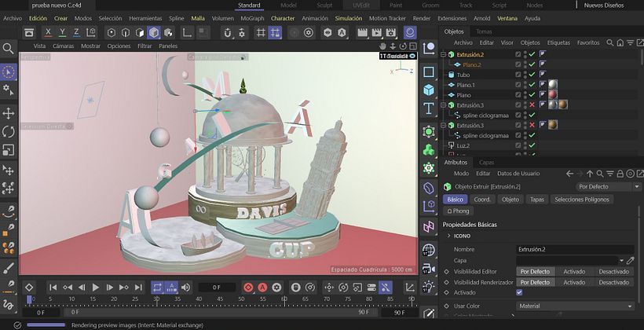Set Visibilidad Editor to Activado
This screenshot has width=644, height=330.
pos(574,272)
